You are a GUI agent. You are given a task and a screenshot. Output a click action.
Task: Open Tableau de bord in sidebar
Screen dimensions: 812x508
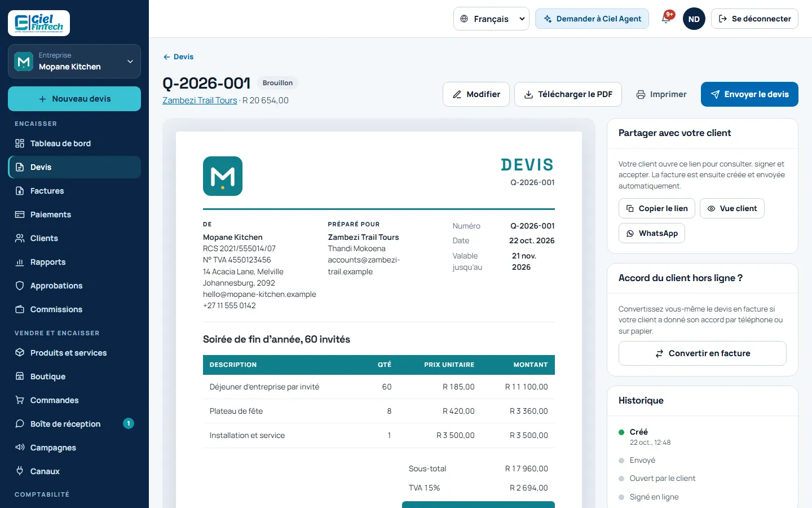tap(74, 143)
